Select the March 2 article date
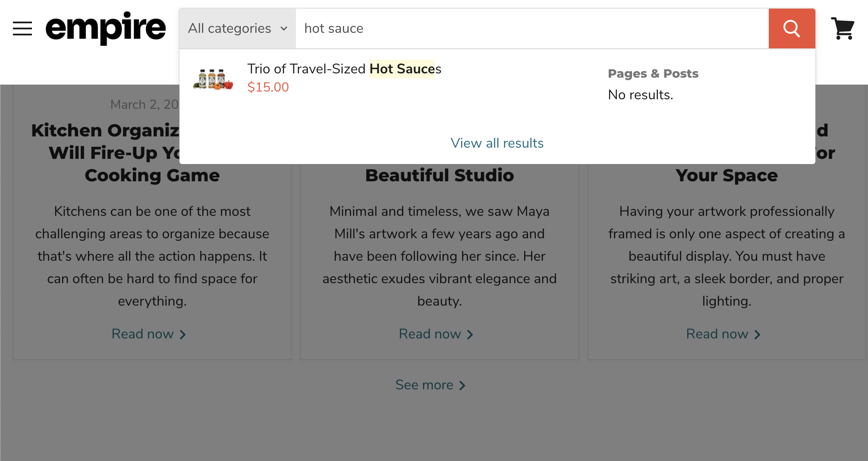Image resolution: width=868 pixels, height=461 pixels. pyautogui.click(x=145, y=104)
